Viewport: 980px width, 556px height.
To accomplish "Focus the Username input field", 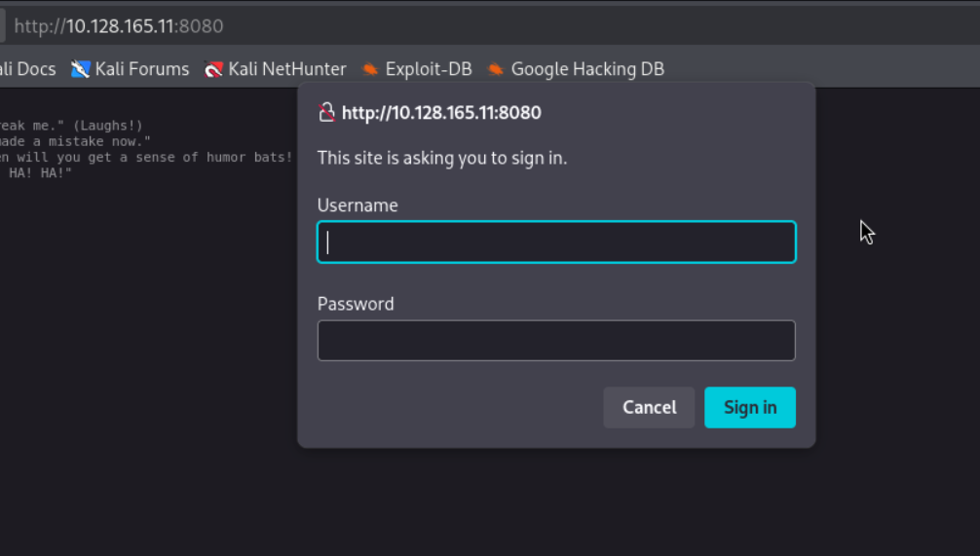I will [x=556, y=241].
